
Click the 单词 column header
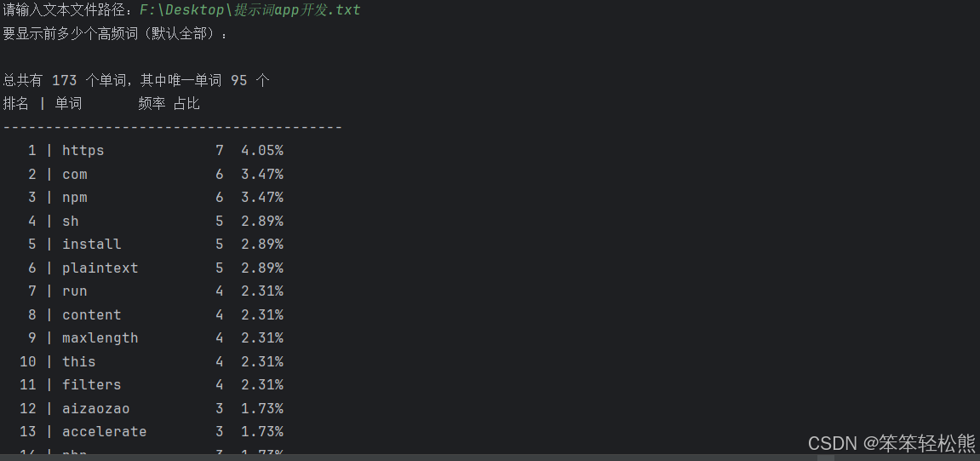[68, 103]
